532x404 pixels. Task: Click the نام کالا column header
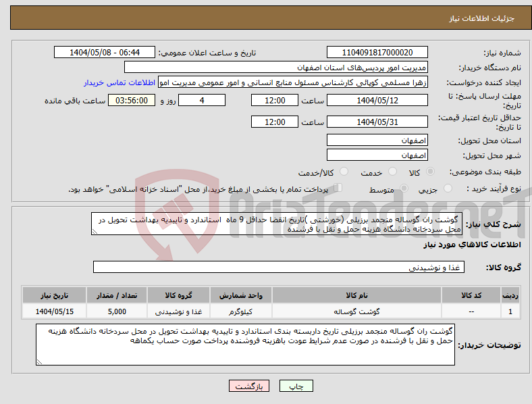356,295
